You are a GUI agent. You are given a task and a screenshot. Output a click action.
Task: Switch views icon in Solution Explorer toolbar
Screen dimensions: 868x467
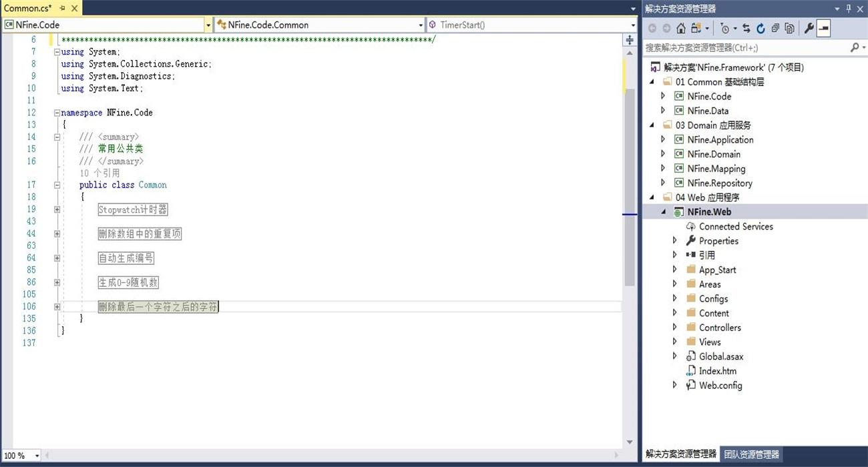click(696, 28)
